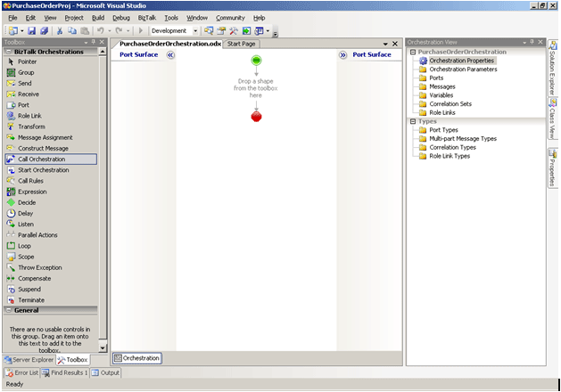Collapse the left Port Surface
This screenshot has height=392, width=561.
(170, 55)
